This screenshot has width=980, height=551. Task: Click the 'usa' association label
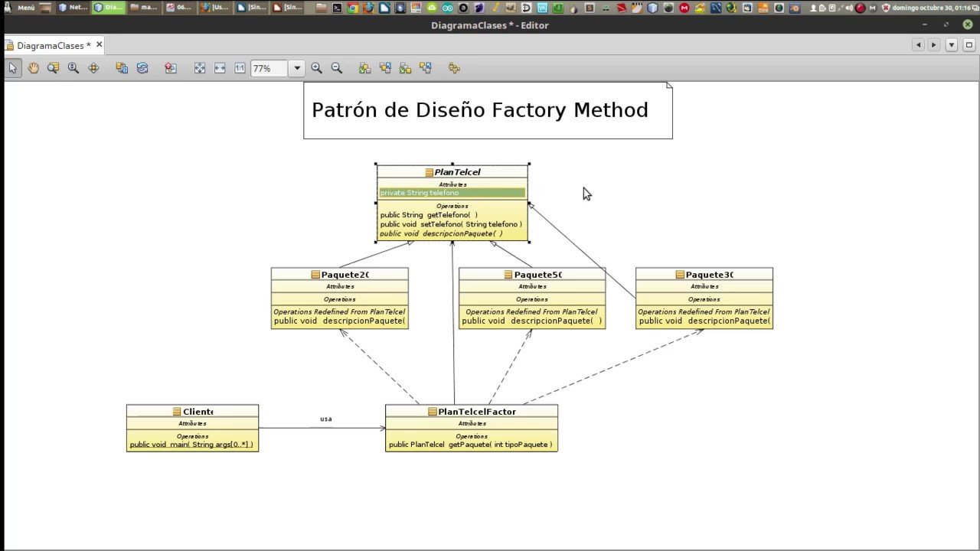[x=326, y=419]
